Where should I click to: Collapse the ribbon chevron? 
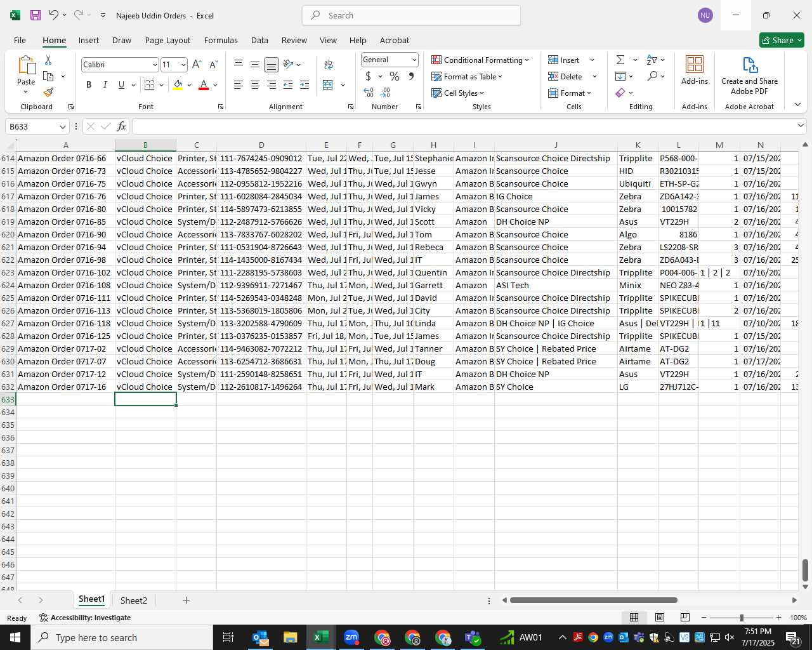coord(797,105)
